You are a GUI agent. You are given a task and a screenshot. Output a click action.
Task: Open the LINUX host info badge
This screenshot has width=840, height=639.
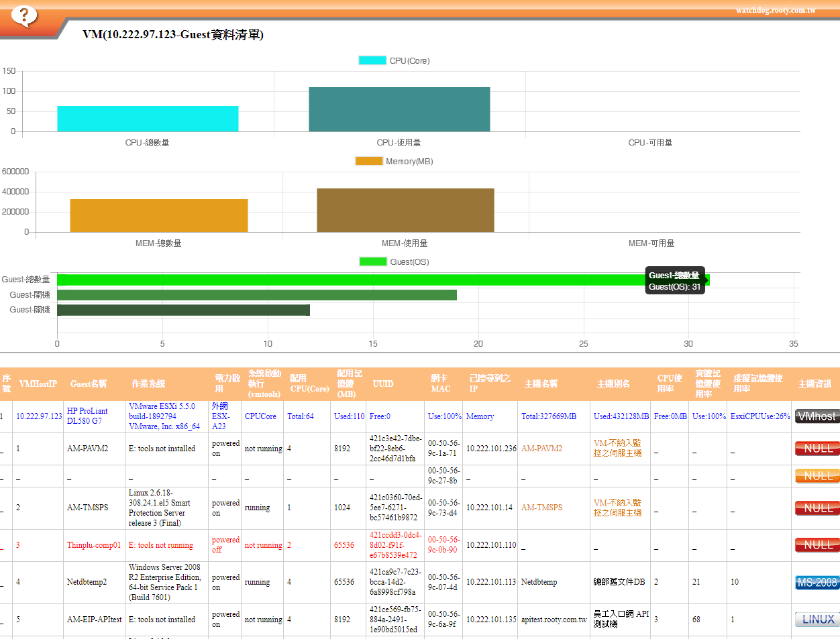tap(817, 620)
